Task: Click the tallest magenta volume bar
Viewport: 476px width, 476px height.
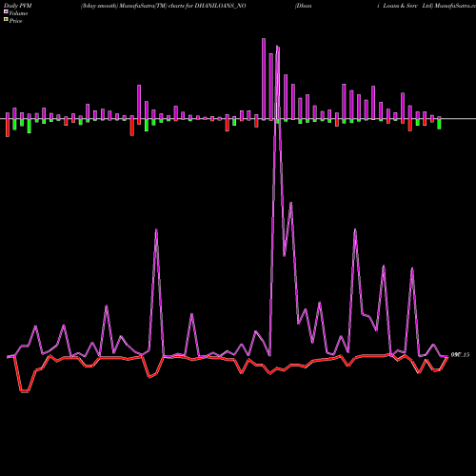Action: coord(264,79)
